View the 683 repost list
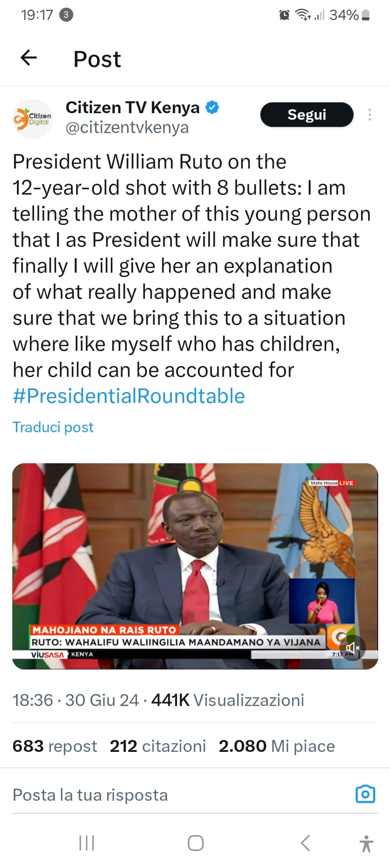This screenshot has width=390, height=868. (55, 746)
